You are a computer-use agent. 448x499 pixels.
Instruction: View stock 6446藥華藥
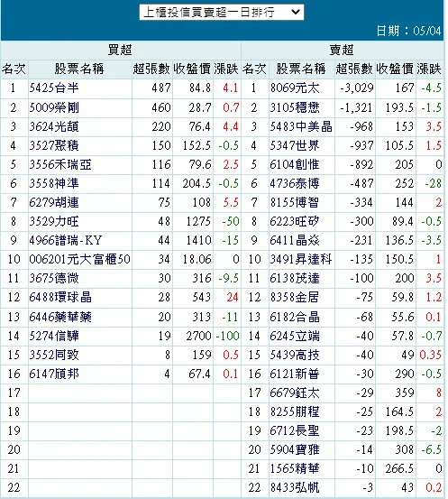60,317
